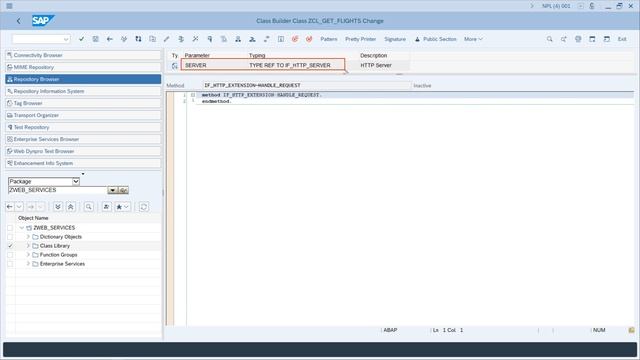Screen dimensions: 640x360
Task: Click the Other Object icon with two arrows
Action: 138,39
